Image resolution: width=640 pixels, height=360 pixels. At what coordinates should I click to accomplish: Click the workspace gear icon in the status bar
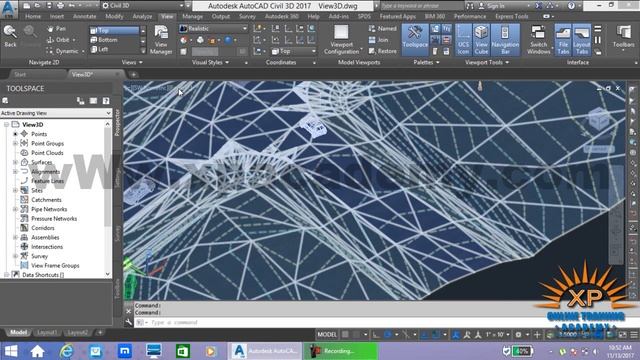click(x=518, y=335)
